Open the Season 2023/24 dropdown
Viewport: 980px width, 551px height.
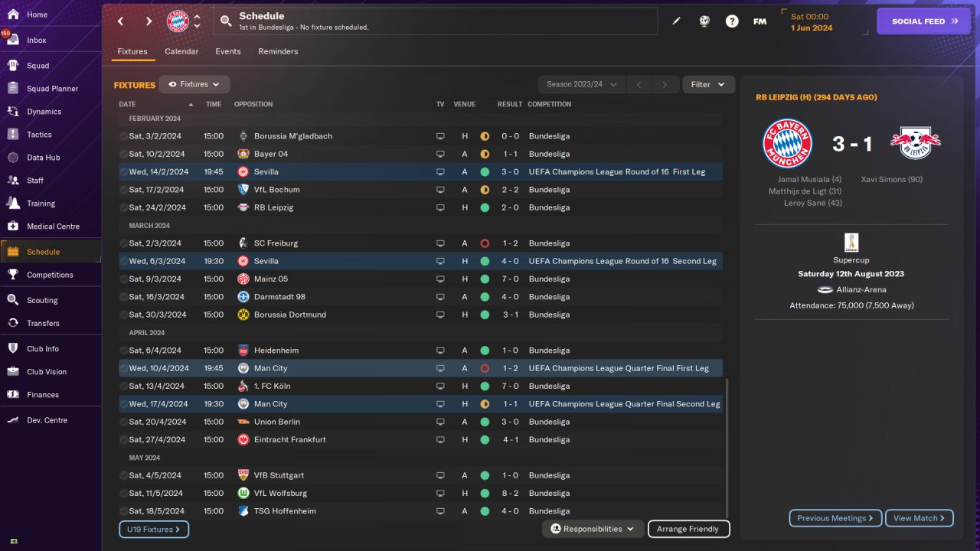[582, 84]
